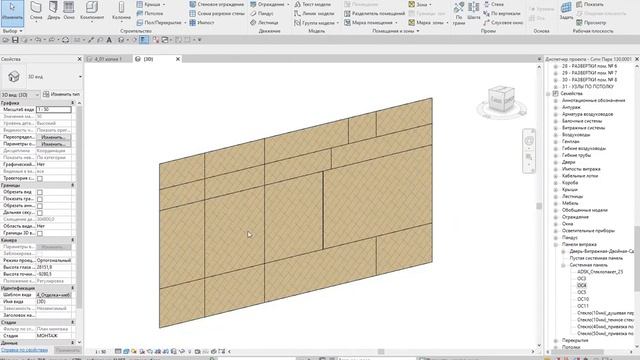Activate the Стена (Wall) tool
640x360 pixels.
coord(36,11)
